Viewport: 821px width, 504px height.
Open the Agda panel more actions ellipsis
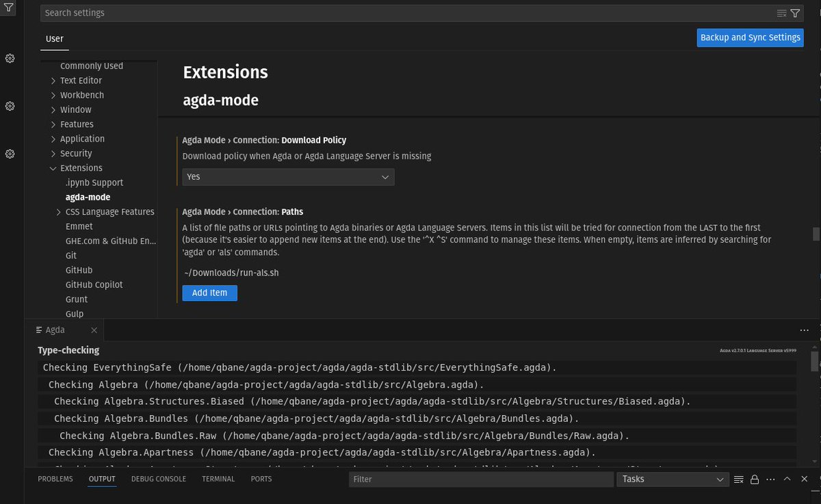[x=805, y=330]
